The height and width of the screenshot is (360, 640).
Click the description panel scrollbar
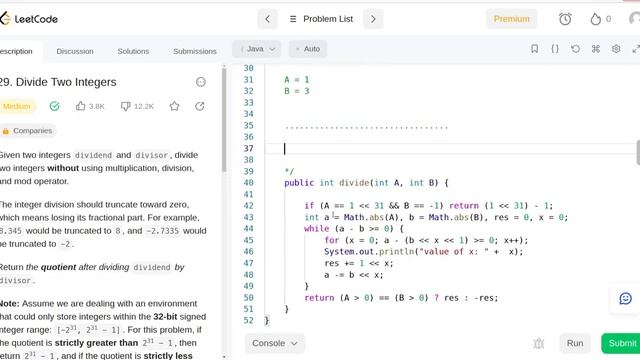pyautogui.click(x=224, y=119)
